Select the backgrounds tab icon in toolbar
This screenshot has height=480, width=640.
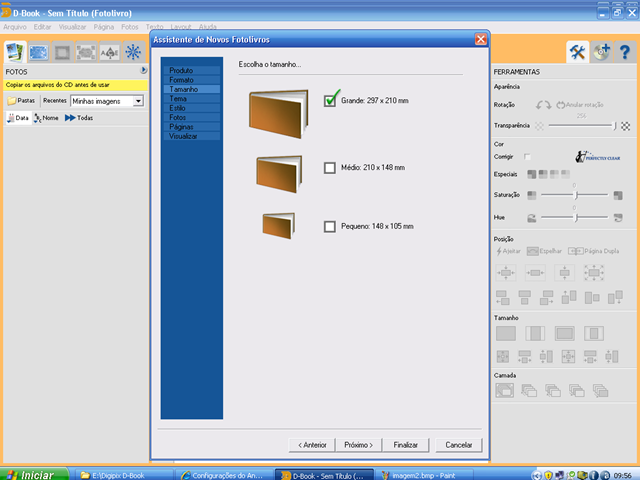39,52
